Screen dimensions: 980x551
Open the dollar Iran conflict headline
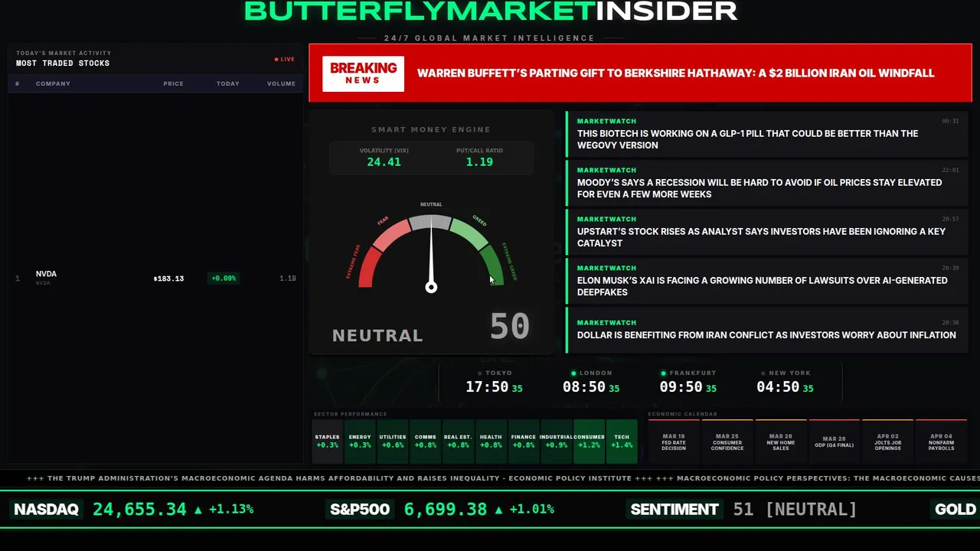coord(767,330)
